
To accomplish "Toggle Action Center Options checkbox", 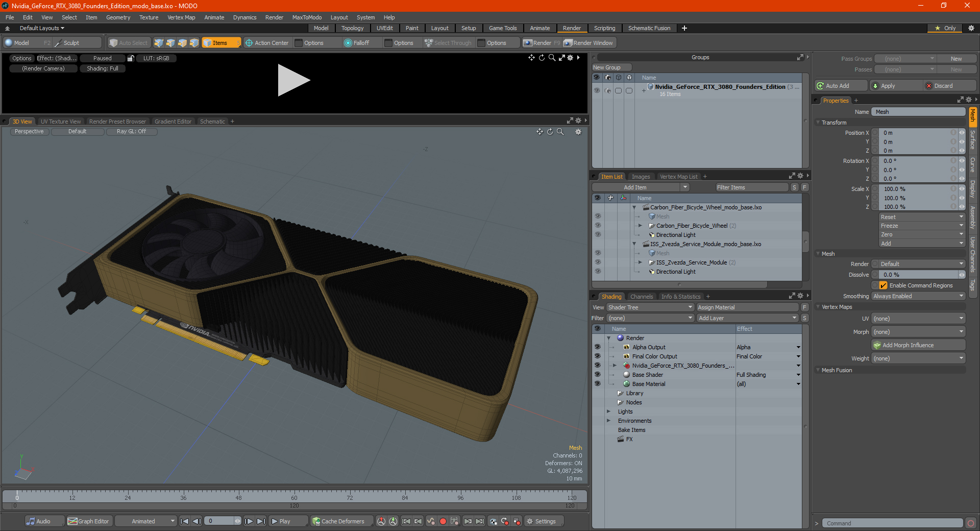I will pos(299,43).
